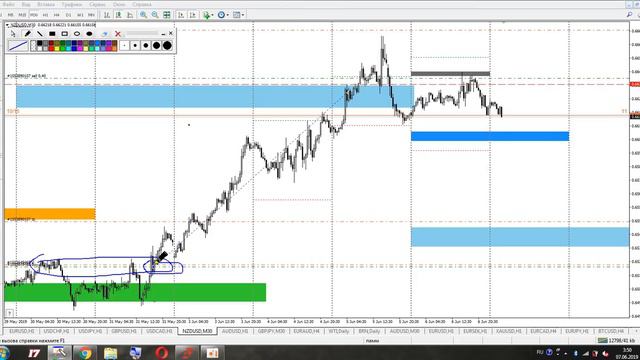Switch to the USDCAD,H1 chart tab
The height and width of the screenshot is (360, 640).
tap(159, 331)
